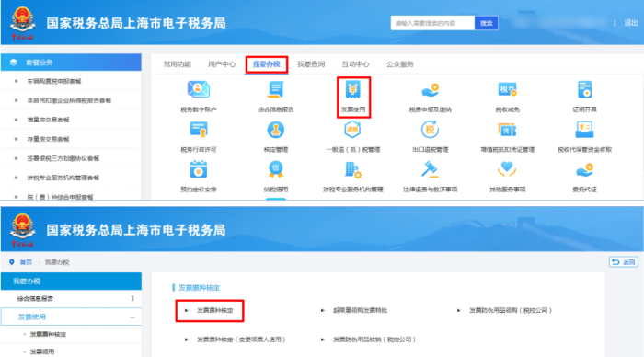Open the 其他服务事项 heart icon
Viewport: 644px width, 357px height.
(507, 169)
